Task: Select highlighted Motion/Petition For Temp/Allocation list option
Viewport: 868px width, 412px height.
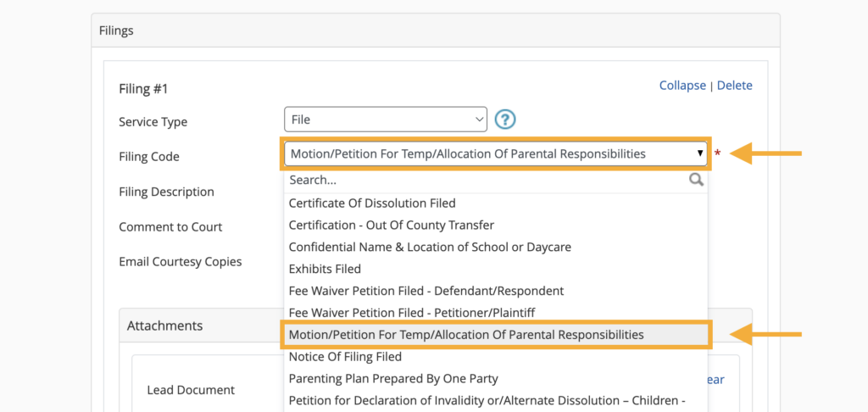Action: pos(466,335)
